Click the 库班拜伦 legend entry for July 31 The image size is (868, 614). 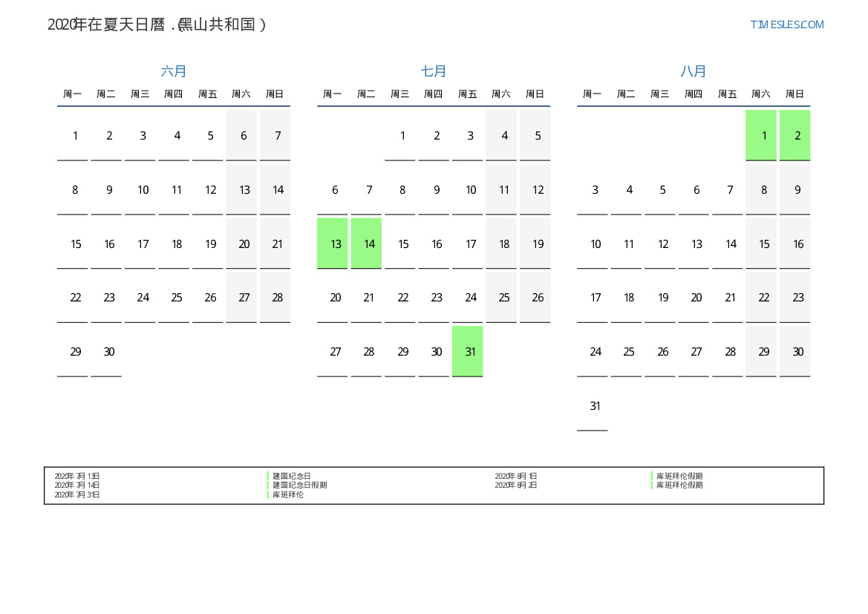[x=287, y=494]
